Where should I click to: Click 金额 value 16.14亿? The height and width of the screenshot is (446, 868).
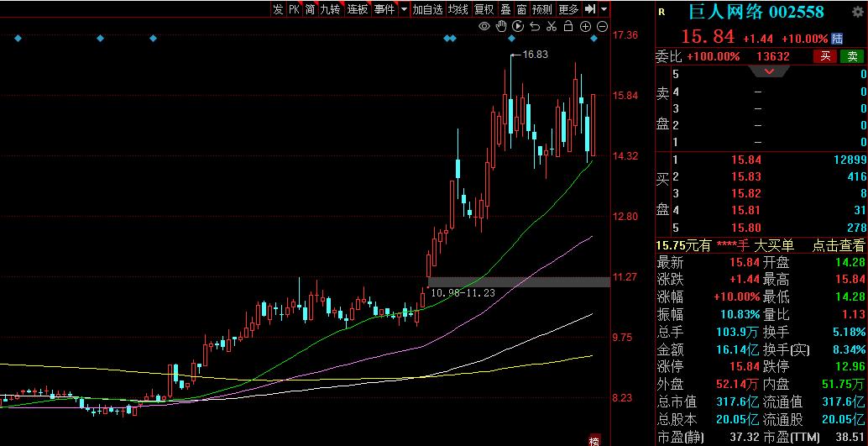737,349
